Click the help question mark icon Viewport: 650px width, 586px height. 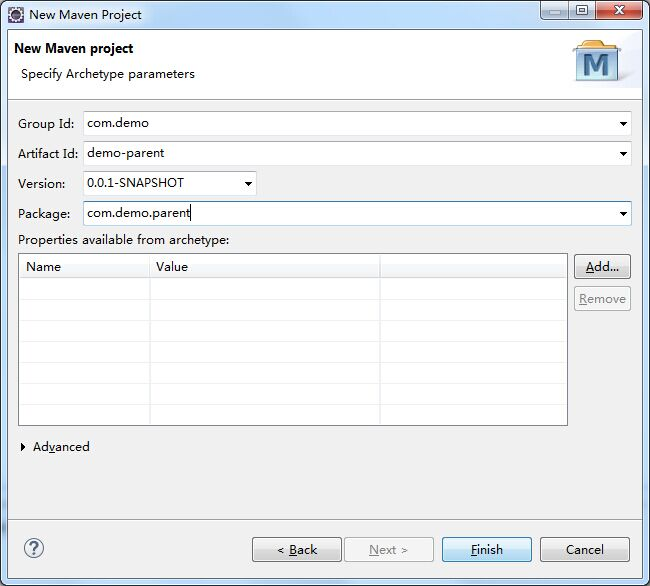(34, 549)
